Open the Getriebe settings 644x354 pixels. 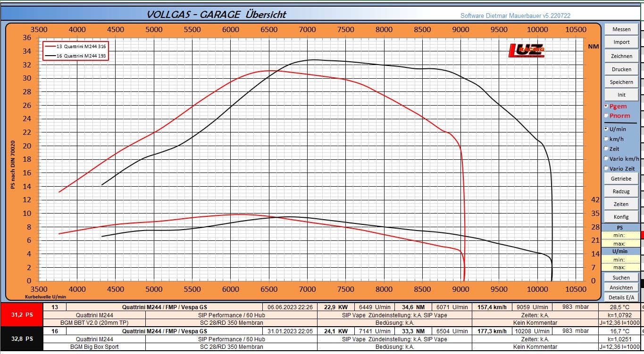point(621,179)
